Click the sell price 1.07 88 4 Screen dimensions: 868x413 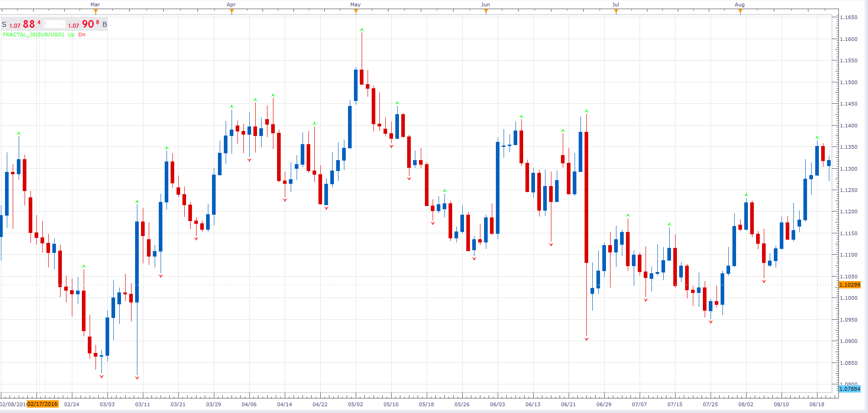coord(25,24)
